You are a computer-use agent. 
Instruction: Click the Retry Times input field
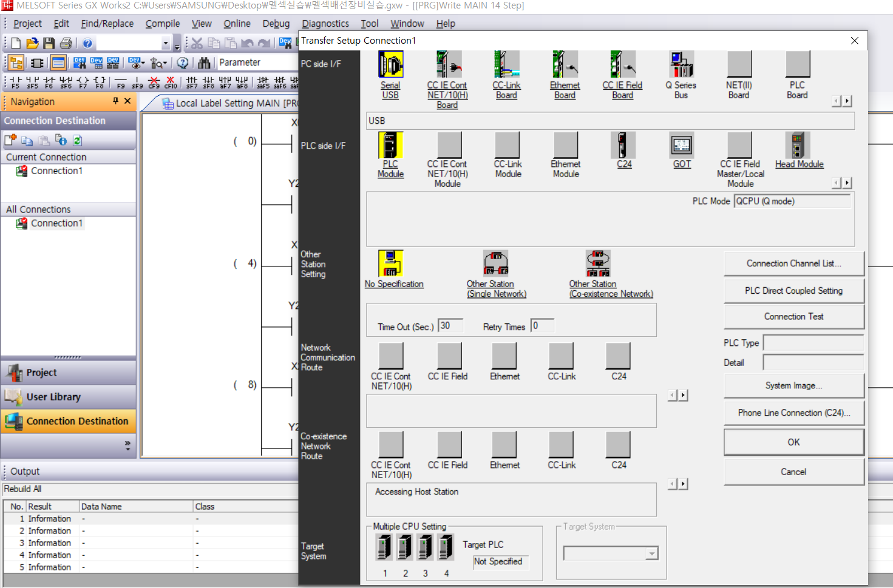[543, 326]
